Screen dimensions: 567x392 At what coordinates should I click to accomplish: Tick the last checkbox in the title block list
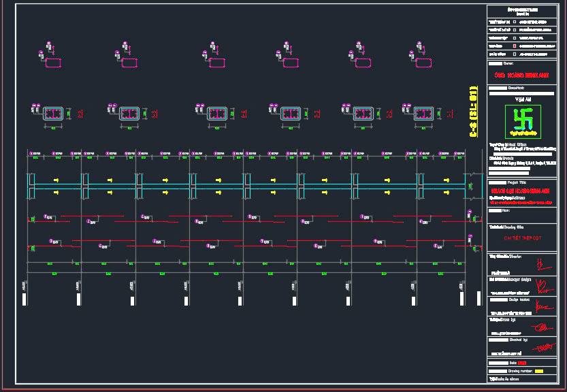[x=515, y=54]
